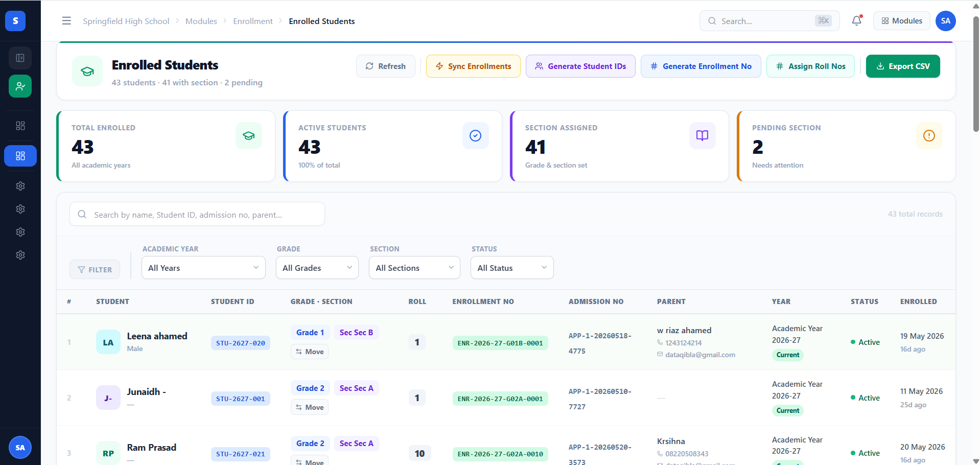980x465 pixels.
Task: Open the All Grades dropdown
Action: point(317,268)
